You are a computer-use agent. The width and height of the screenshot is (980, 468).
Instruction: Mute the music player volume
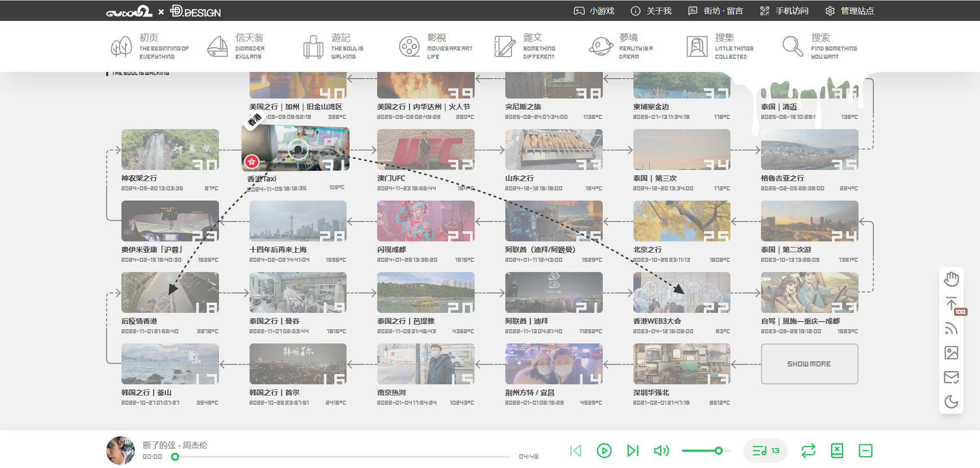[661, 451]
